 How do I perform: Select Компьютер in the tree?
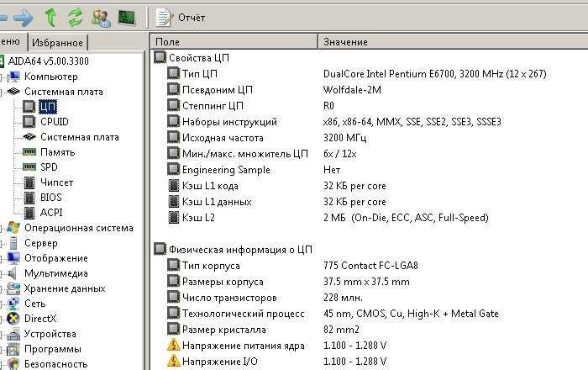click(51, 77)
